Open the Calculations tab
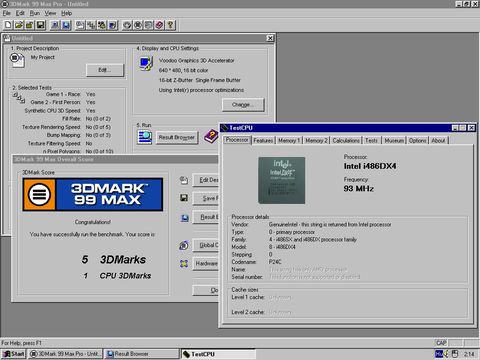 pos(346,141)
